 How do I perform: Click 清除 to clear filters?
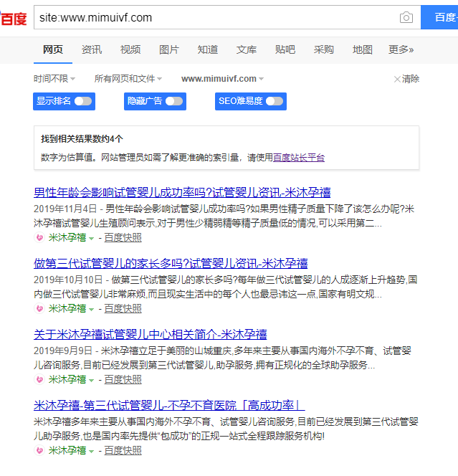(x=411, y=79)
